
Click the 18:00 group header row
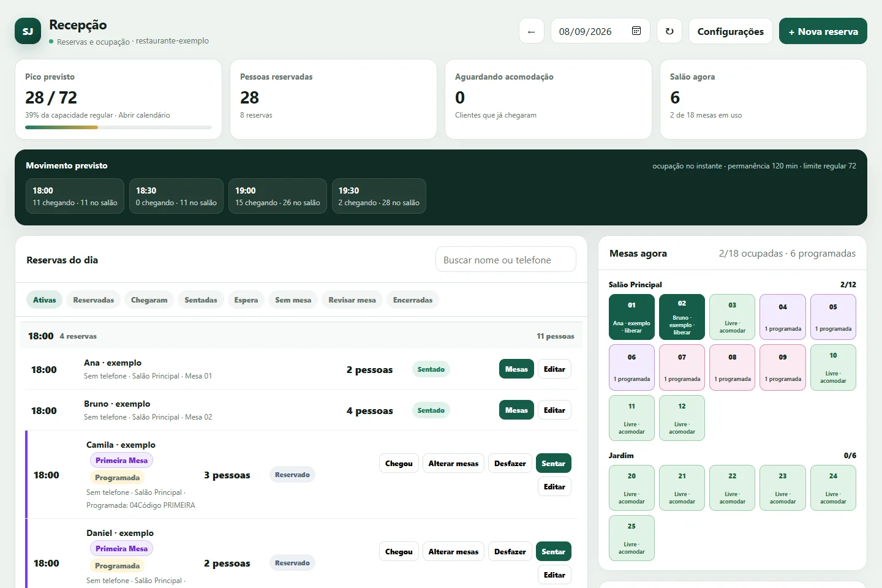point(301,336)
